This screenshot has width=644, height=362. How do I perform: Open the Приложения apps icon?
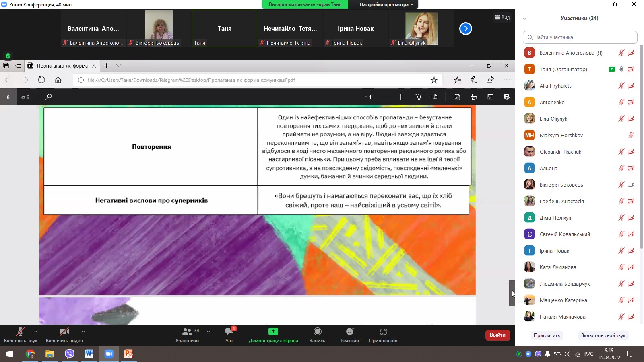coord(384,332)
